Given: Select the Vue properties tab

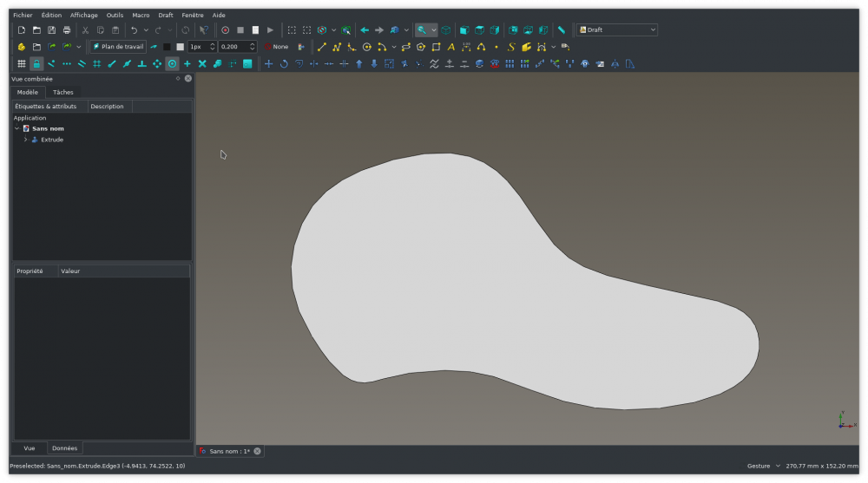Looking at the screenshot, I should [x=30, y=448].
